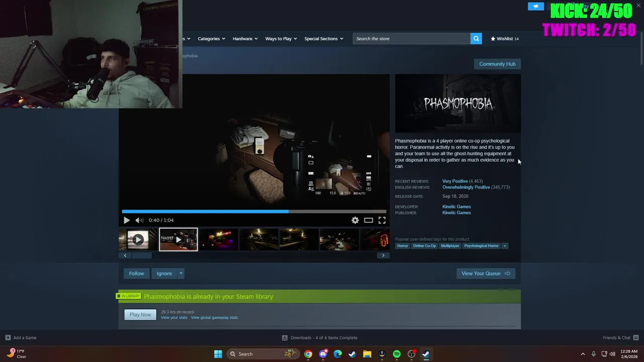
Task: Select the first trailer thumbnail
Action: (x=138, y=240)
